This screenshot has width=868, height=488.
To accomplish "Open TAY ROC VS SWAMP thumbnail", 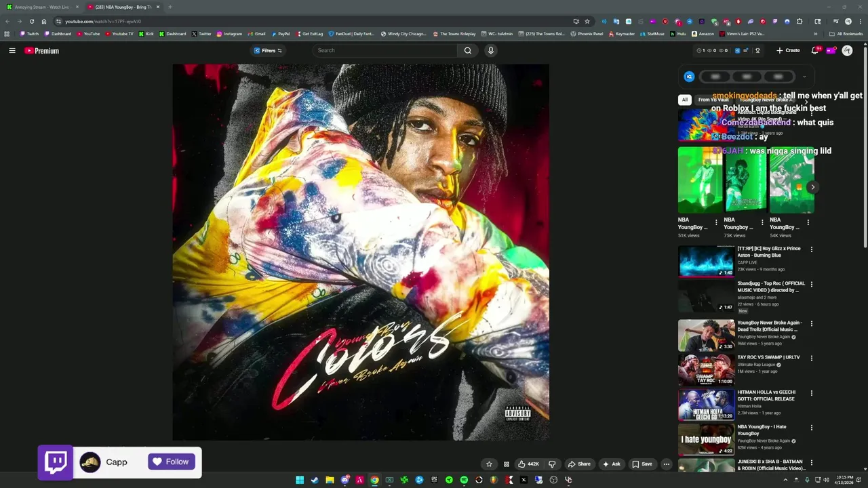I will [x=706, y=369].
